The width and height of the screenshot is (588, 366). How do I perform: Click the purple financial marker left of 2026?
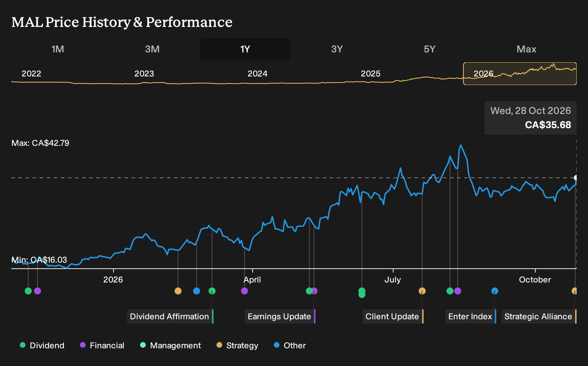(38, 291)
